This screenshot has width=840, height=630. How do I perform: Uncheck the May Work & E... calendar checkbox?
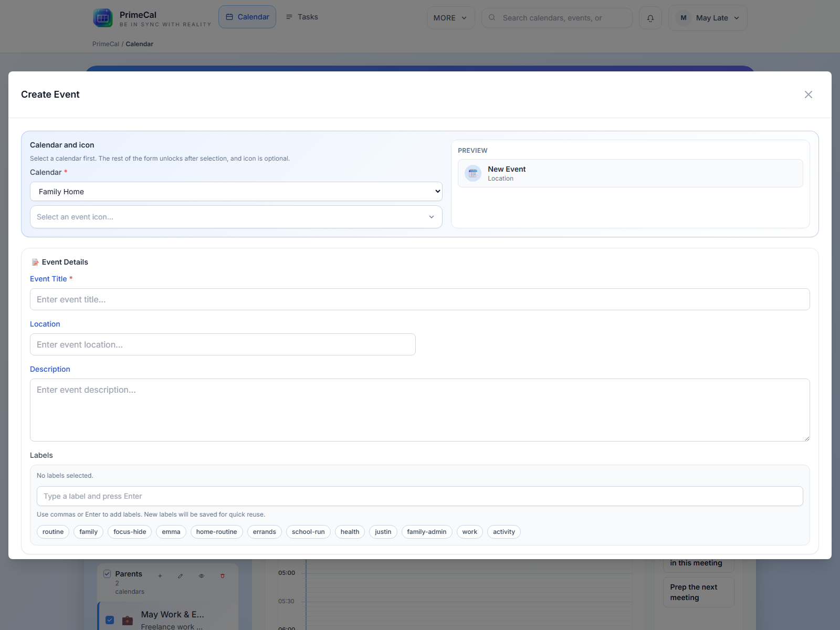coord(109,620)
